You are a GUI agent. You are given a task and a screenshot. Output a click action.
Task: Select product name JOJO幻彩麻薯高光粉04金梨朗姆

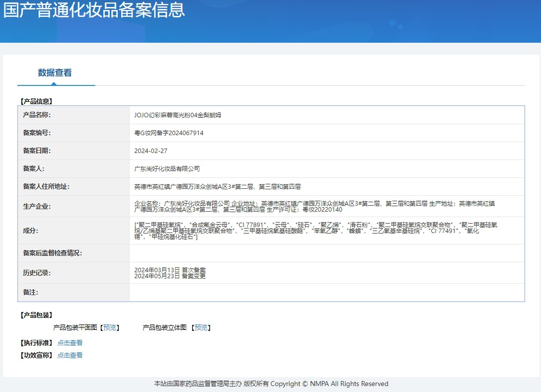[x=178, y=115]
